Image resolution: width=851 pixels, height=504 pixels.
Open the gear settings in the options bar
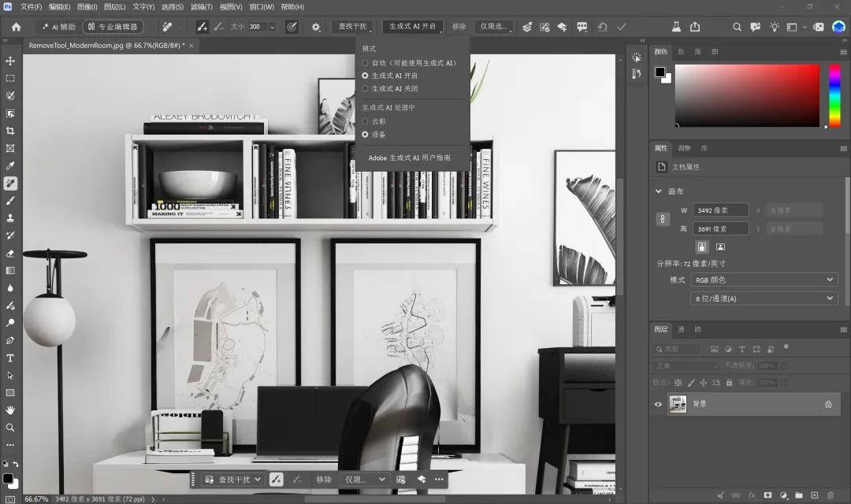tap(316, 27)
